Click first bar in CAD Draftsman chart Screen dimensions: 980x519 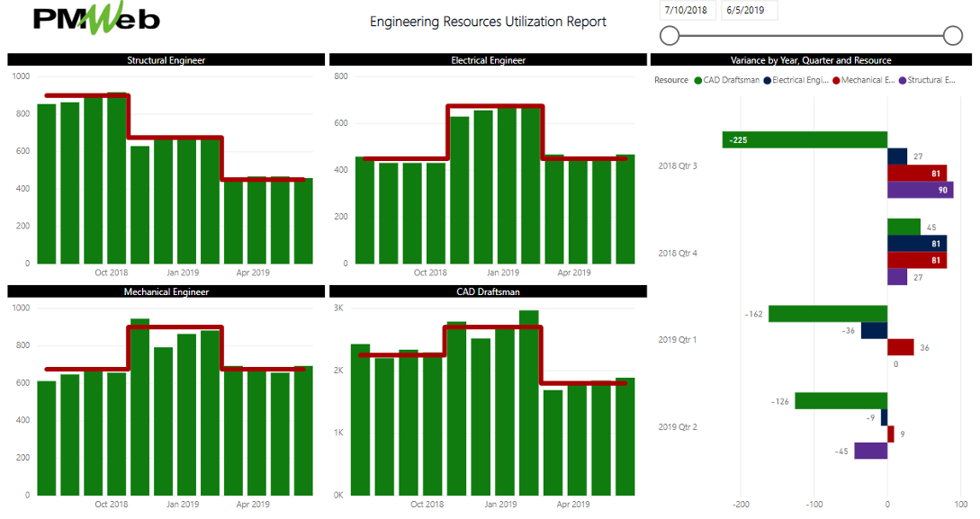pos(361,420)
